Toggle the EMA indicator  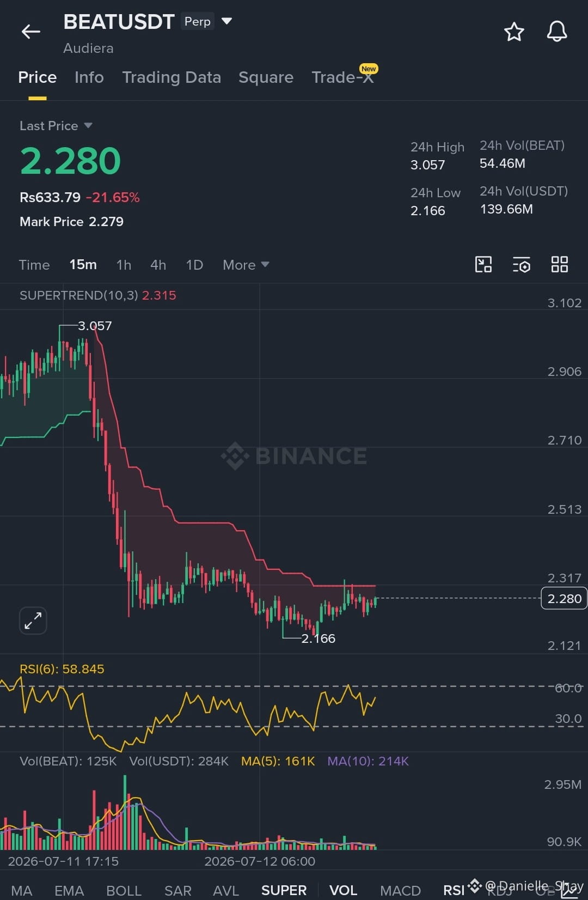pos(69,890)
